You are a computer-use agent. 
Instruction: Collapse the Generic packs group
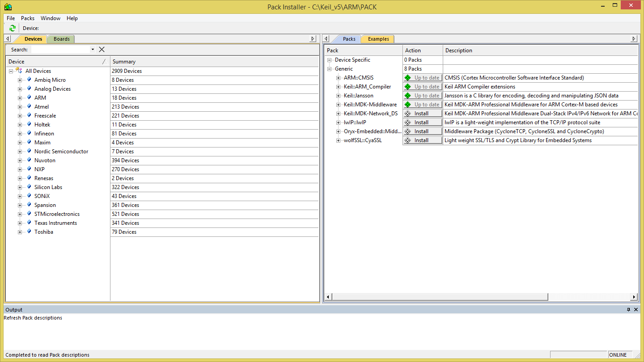pyautogui.click(x=330, y=69)
